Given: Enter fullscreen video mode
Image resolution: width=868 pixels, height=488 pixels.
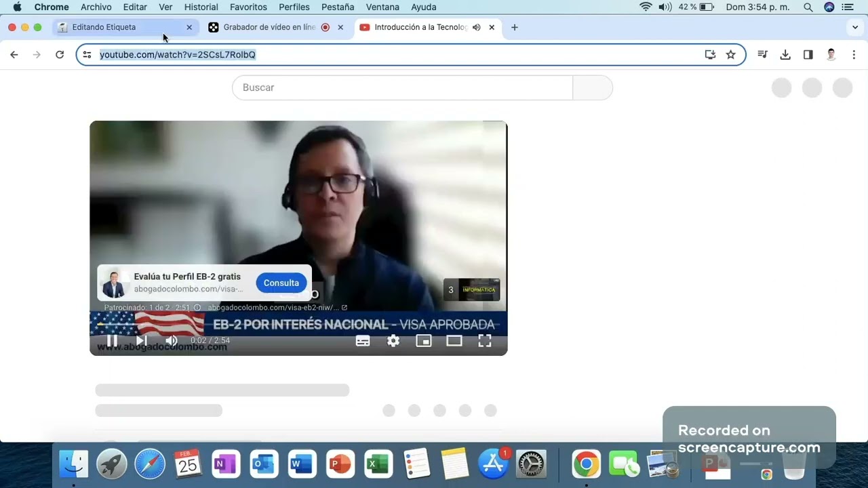Looking at the screenshot, I should [485, 341].
